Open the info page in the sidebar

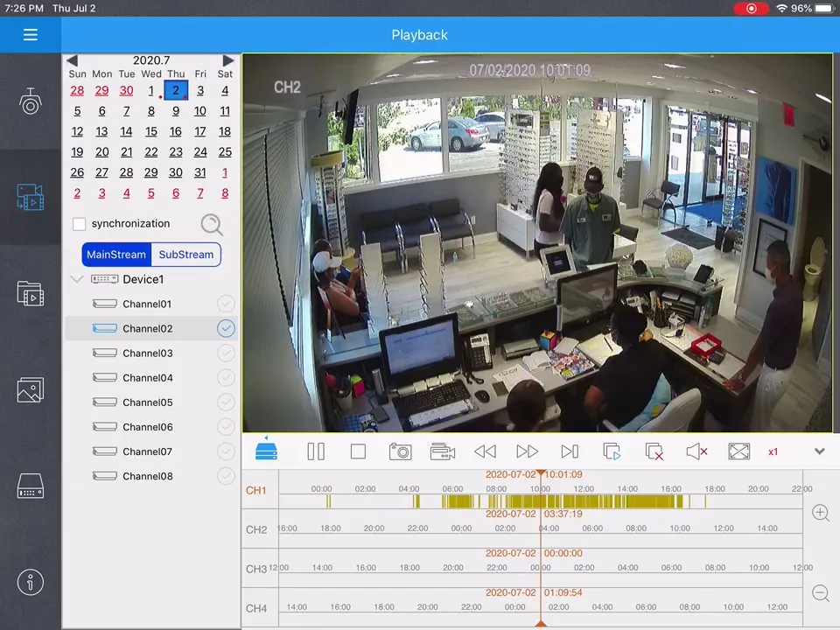coord(31,582)
